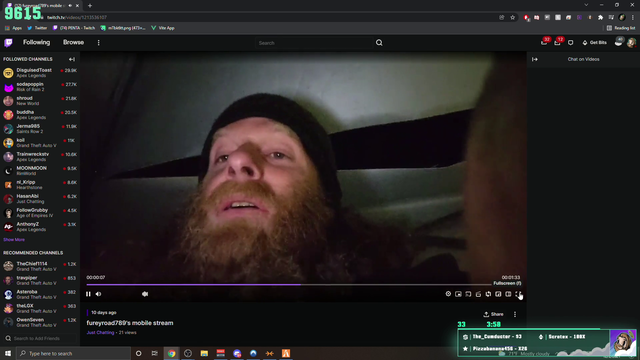Open Twitter bookmark

[x=37, y=28]
